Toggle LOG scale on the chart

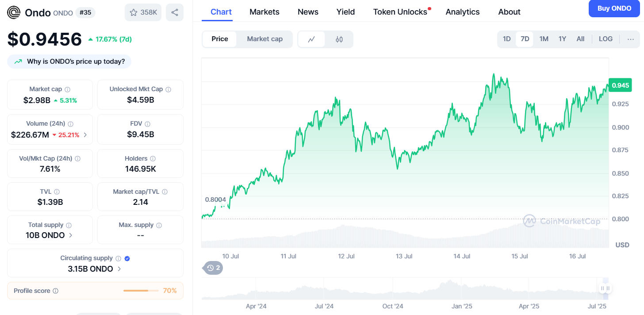(606, 39)
